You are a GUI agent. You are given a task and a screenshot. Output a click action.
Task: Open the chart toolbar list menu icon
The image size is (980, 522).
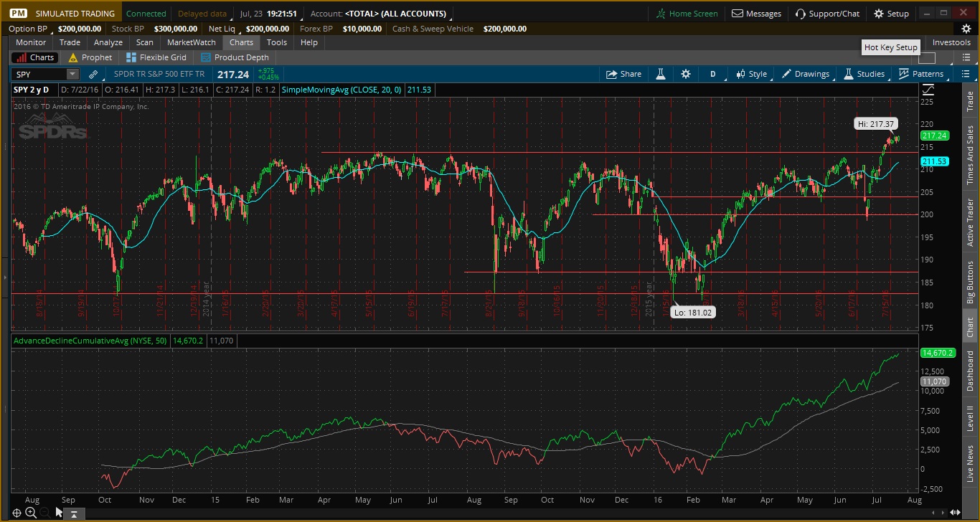point(966,74)
